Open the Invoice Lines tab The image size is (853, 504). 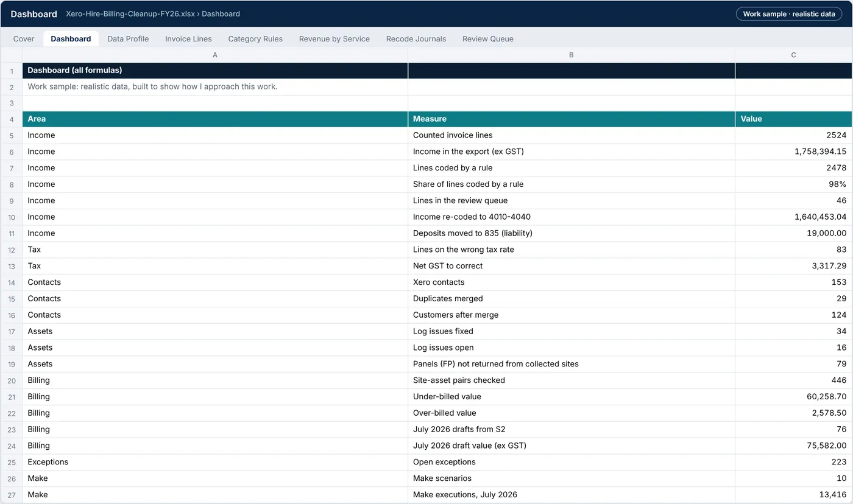tap(188, 39)
